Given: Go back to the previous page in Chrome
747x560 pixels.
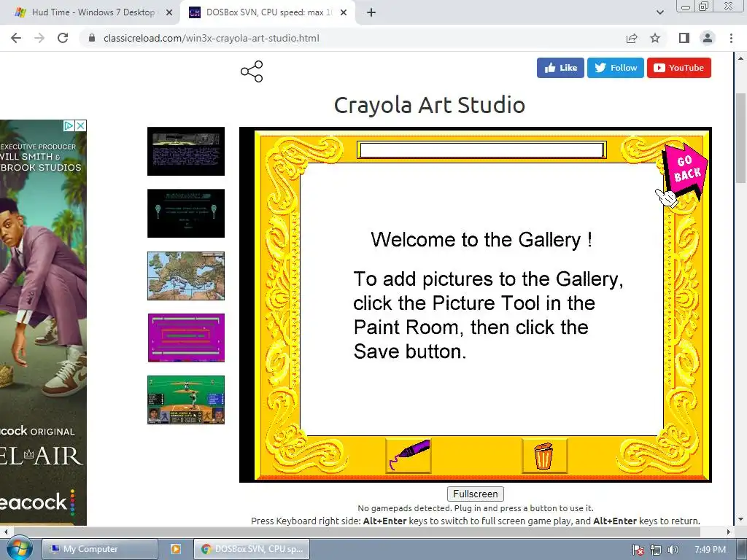Looking at the screenshot, I should click(16, 38).
